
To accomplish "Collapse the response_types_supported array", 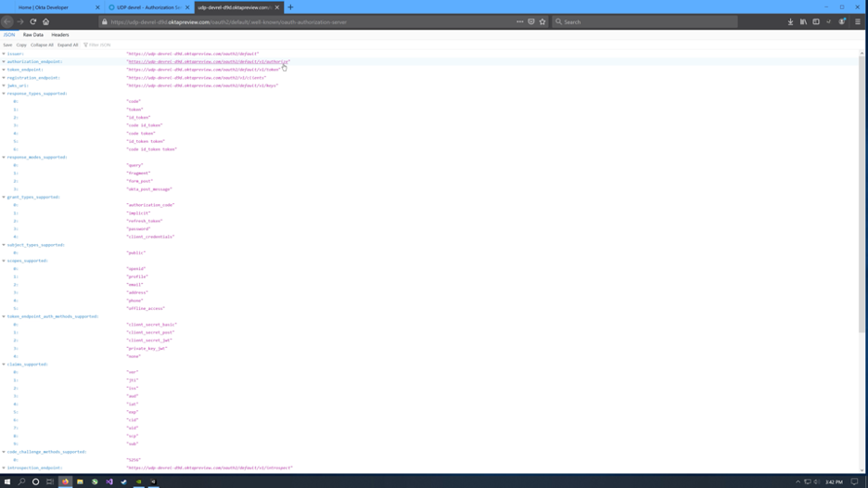I will [x=4, y=94].
